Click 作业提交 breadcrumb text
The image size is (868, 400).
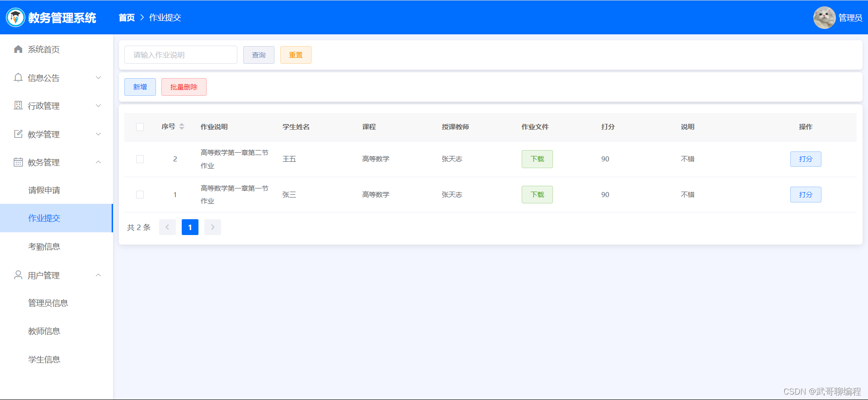click(165, 18)
